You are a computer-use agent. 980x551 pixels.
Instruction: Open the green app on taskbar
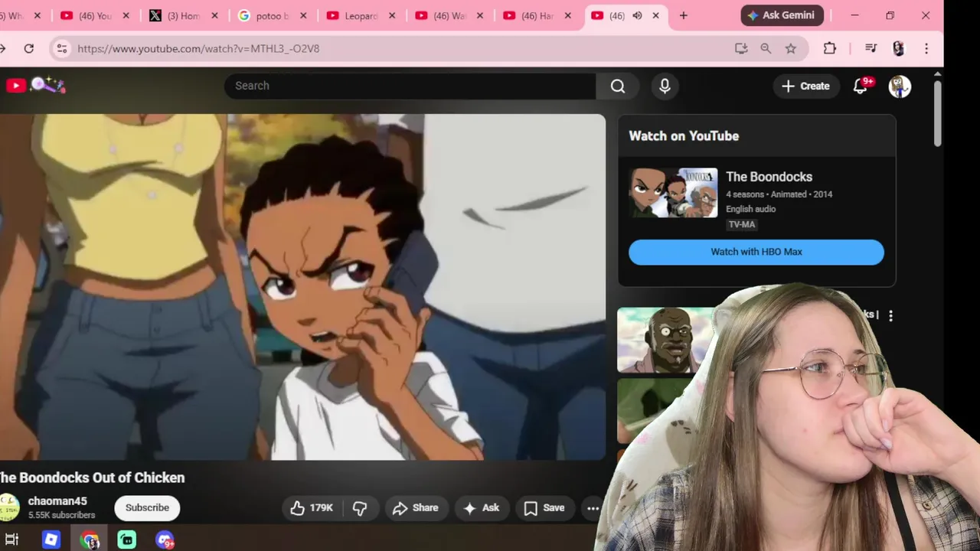tap(127, 540)
